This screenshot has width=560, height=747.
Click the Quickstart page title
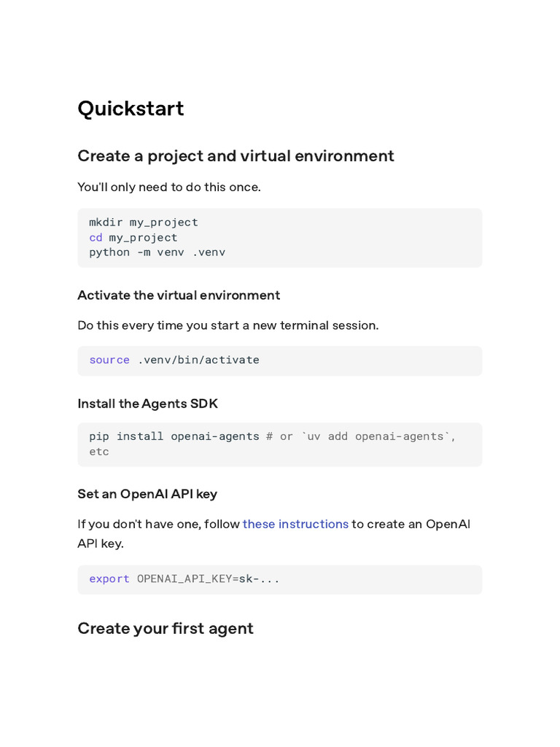(x=131, y=109)
